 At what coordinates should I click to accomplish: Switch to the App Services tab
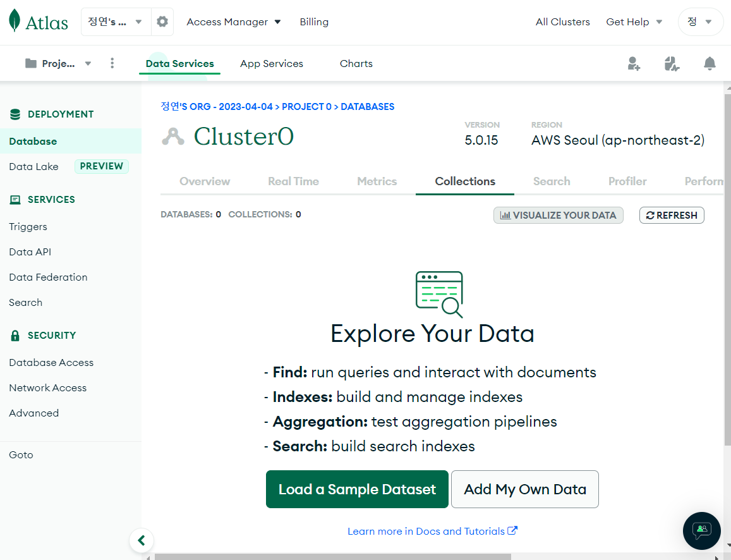(x=271, y=63)
